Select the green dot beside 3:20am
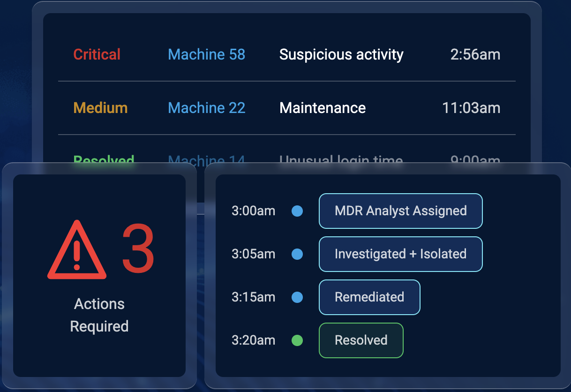This screenshot has height=392, width=571. click(x=297, y=340)
